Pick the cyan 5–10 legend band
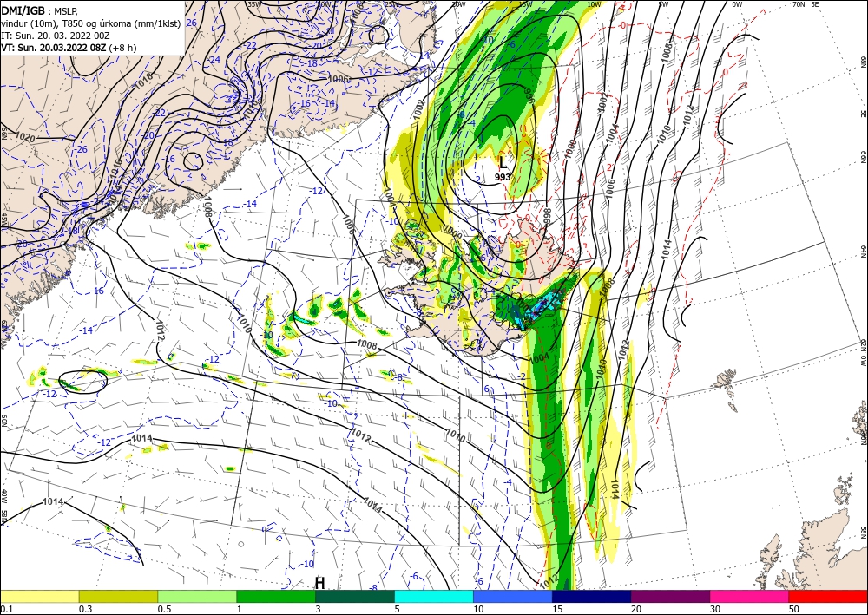The height and width of the screenshot is (615, 868). tap(434, 596)
